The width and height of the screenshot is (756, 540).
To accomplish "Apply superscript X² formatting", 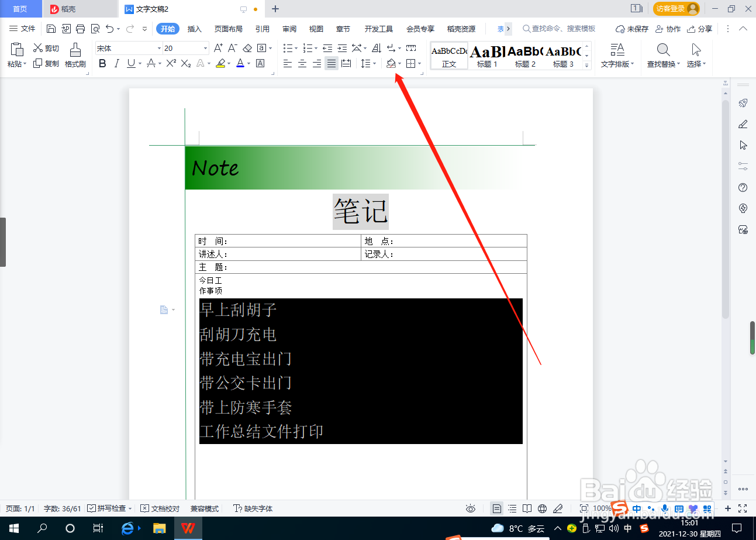I will [171, 63].
